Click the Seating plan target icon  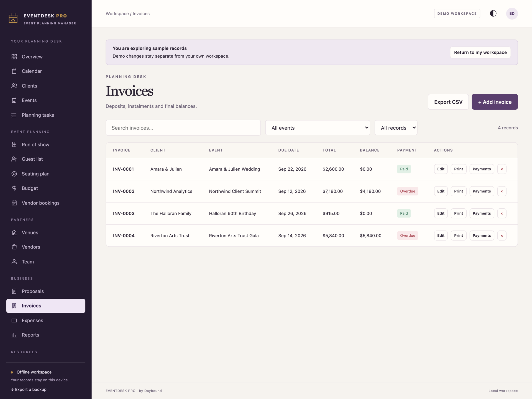pos(14,174)
